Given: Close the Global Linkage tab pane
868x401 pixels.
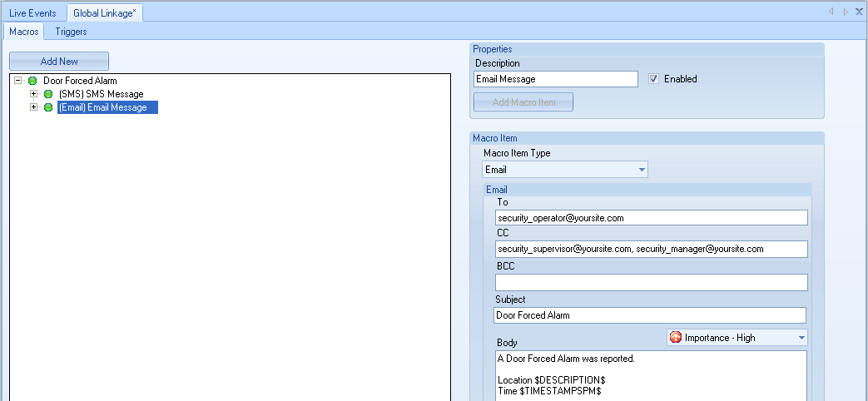Looking at the screenshot, I should pyautogui.click(x=859, y=12).
